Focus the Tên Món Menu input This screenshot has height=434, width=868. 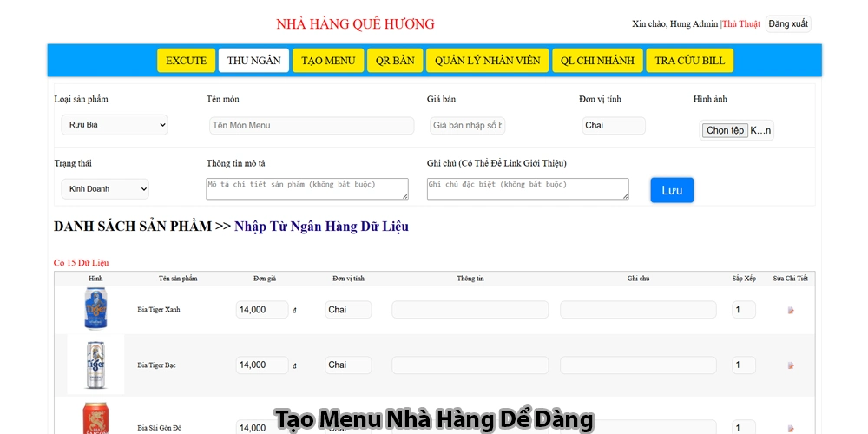click(312, 126)
